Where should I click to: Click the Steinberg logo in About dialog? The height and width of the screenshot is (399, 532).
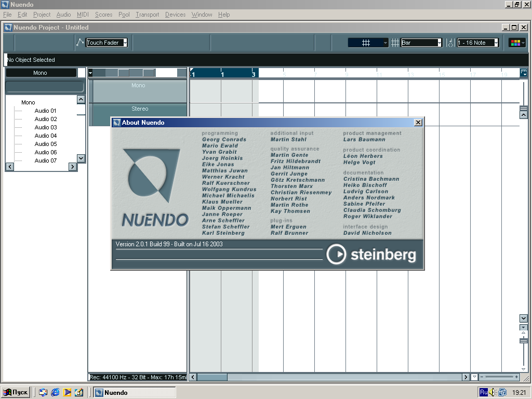click(371, 255)
